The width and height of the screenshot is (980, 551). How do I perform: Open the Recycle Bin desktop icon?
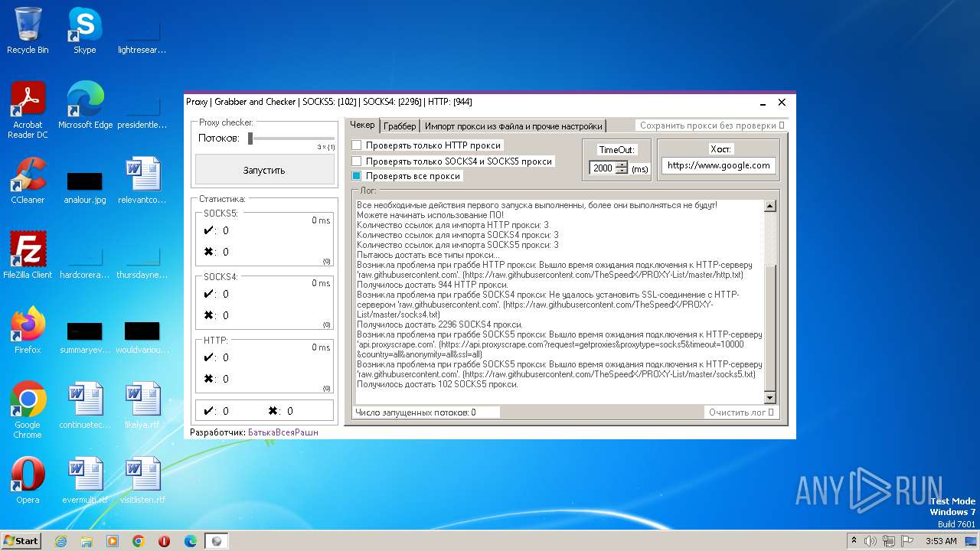click(28, 31)
